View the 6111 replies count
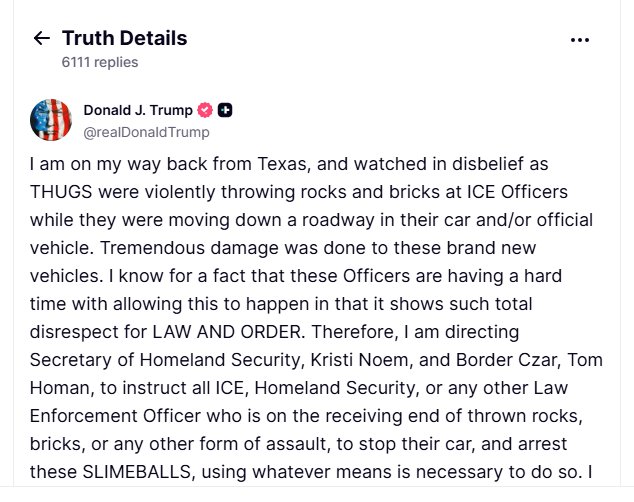Viewport: 634px width, 502px height. click(100, 62)
